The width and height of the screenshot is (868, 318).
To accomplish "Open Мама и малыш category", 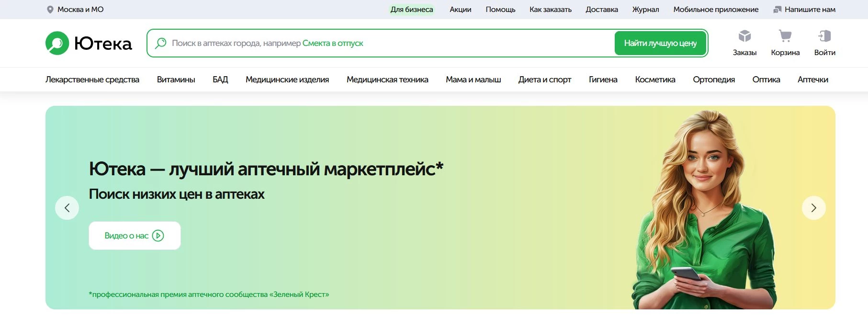I will (x=473, y=79).
